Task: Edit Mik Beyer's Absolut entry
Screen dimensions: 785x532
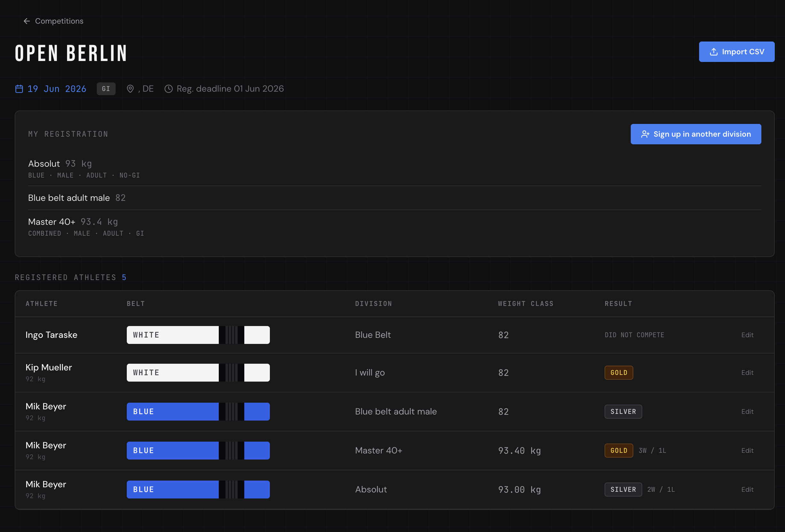Action: tap(747, 490)
